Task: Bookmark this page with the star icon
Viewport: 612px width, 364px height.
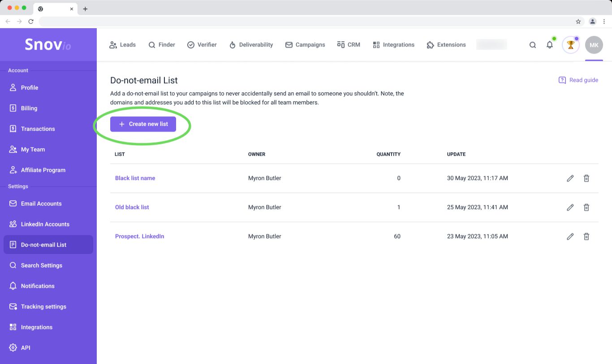Action: (x=578, y=21)
